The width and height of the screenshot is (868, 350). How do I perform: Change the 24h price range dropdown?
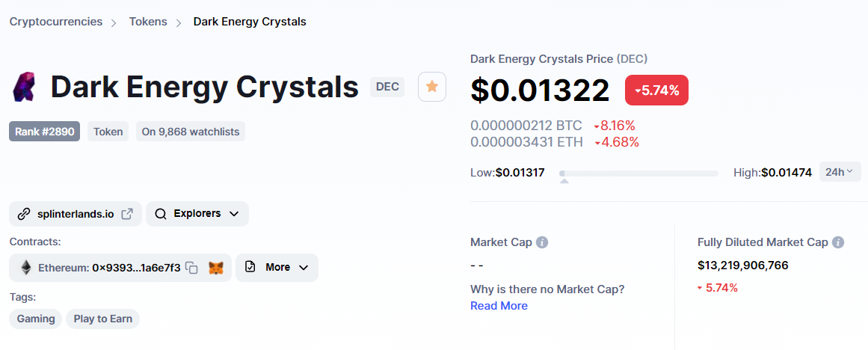(840, 172)
